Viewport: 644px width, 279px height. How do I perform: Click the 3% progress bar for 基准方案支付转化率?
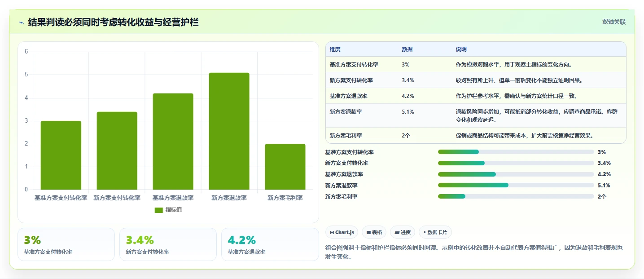tap(516, 152)
